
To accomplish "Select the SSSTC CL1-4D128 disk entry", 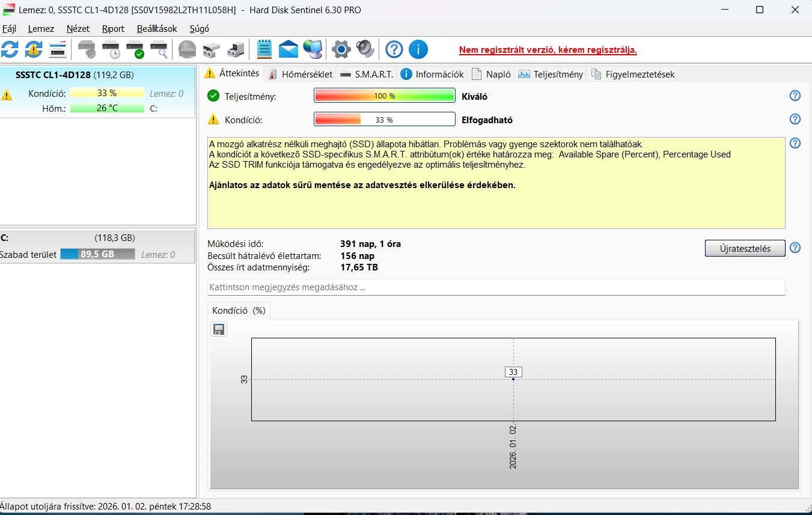I will click(98, 92).
